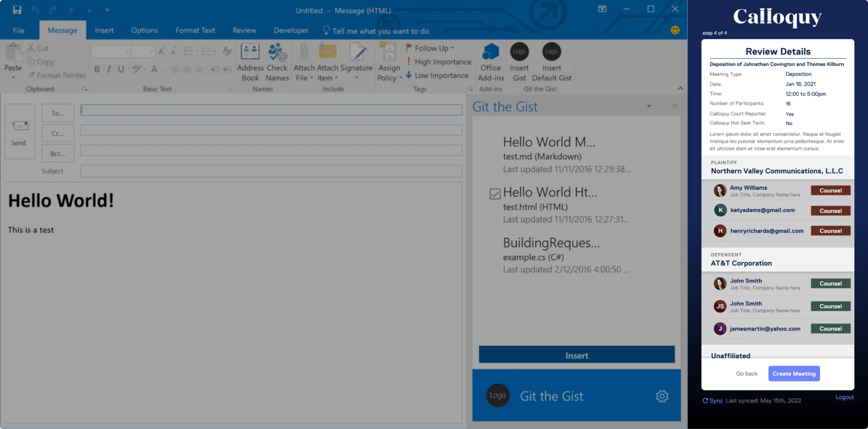
Task: Click the Insert Gist ribbon button
Action: click(519, 62)
